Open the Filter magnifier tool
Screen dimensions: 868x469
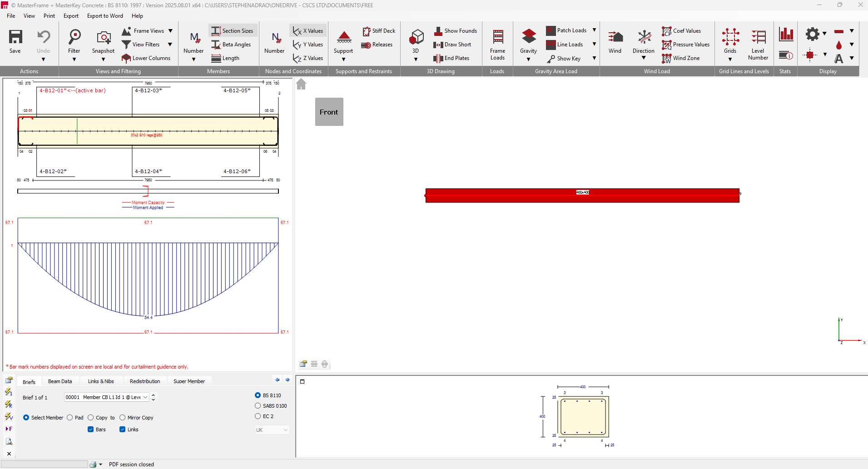pos(74,37)
